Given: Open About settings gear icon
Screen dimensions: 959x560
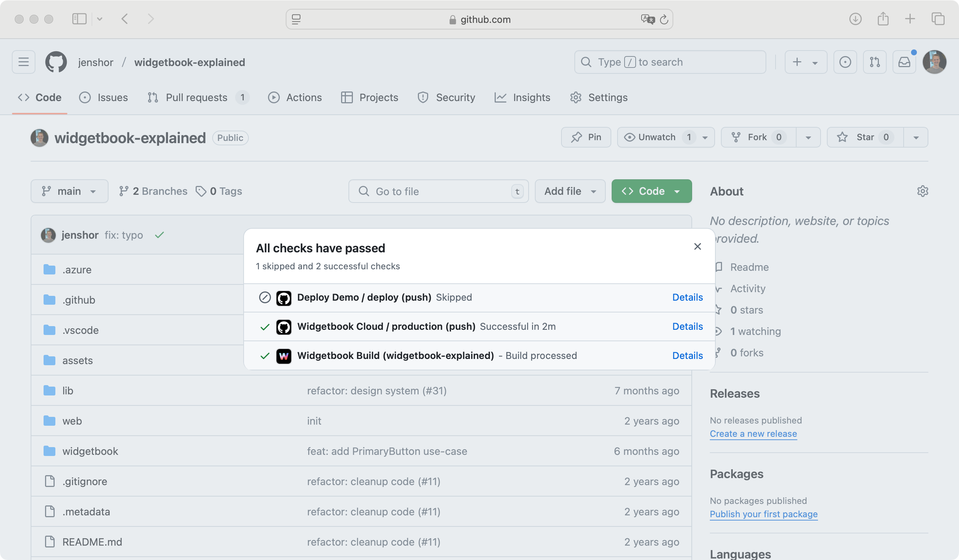Looking at the screenshot, I should [922, 191].
